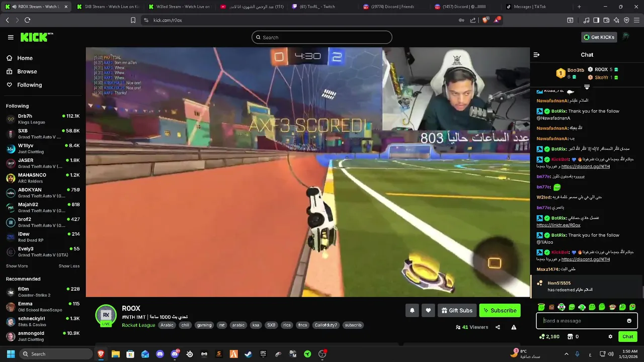The image size is (644, 362).
Task: Click the first green emote above message box
Action: pos(541,307)
